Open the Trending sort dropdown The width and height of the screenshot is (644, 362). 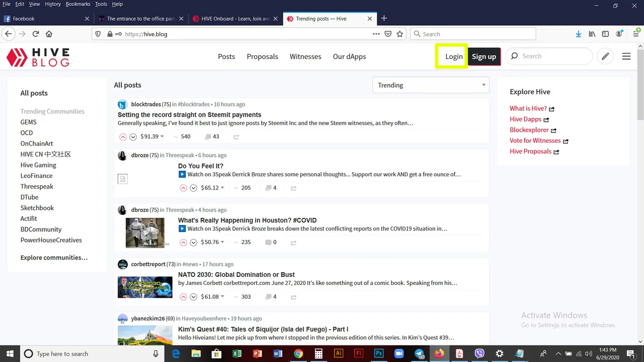pyautogui.click(x=431, y=85)
